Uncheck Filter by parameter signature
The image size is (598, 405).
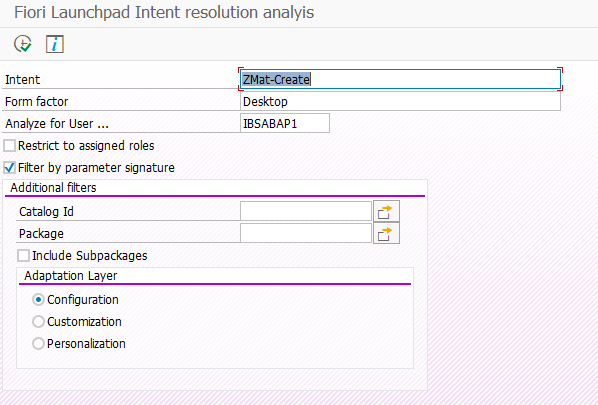tap(10, 168)
